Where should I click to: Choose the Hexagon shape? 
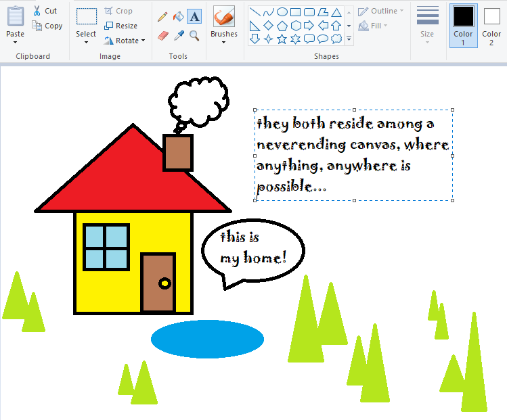[x=296, y=26]
